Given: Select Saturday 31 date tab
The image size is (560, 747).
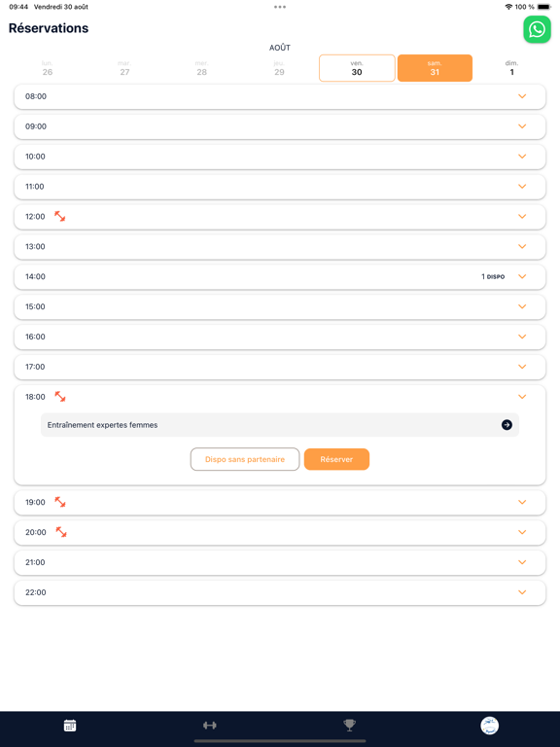Looking at the screenshot, I should tap(435, 68).
